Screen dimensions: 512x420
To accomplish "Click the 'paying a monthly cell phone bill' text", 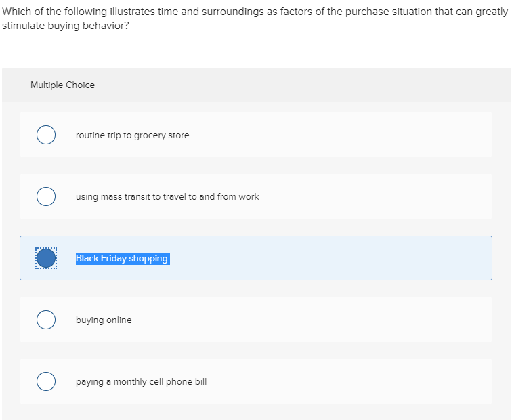I will pyautogui.click(x=141, y=382).
